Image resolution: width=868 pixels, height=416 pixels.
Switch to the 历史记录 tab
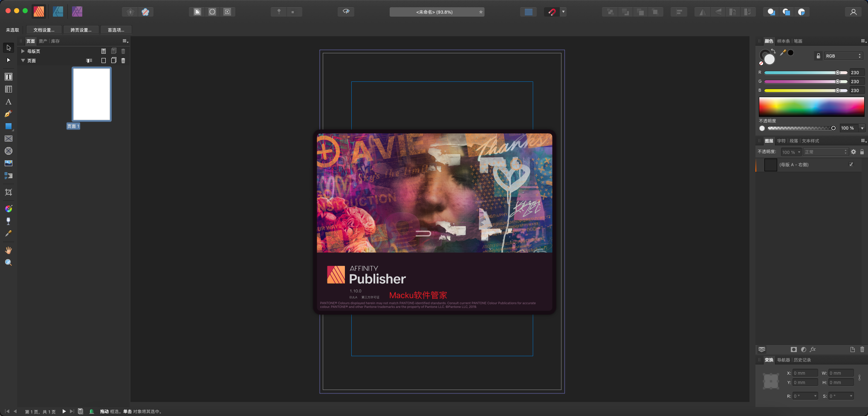[802, 360]
